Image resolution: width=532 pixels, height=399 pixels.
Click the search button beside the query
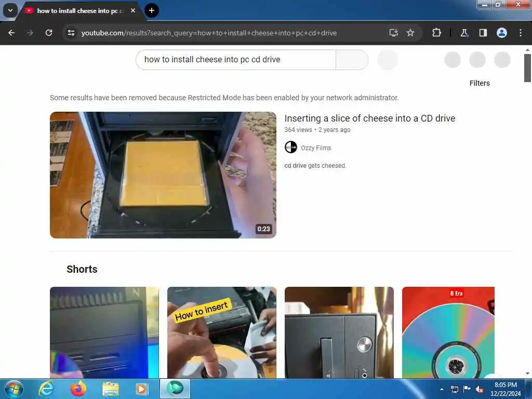click(x=352, y=60)
